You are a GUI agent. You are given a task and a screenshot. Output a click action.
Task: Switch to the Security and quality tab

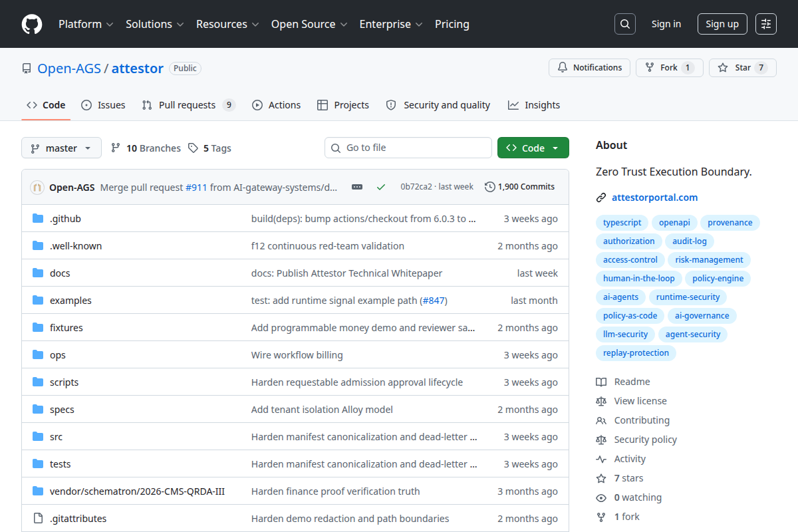[438, 105]
